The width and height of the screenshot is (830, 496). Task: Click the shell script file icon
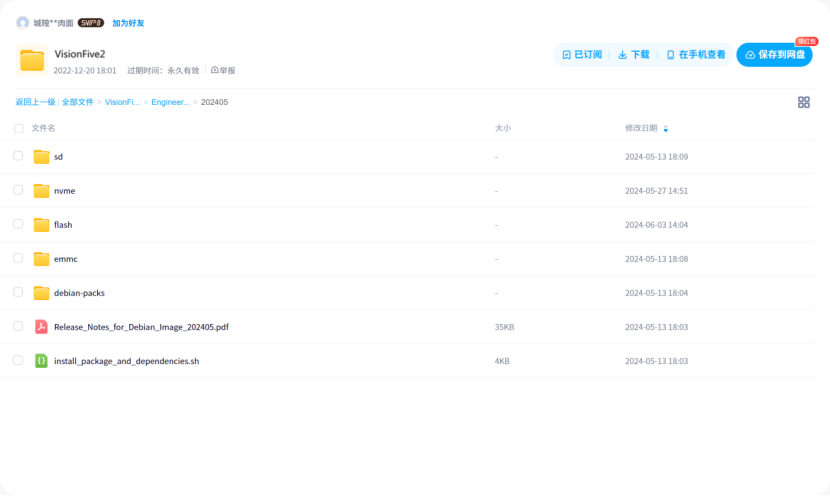pyautogui.click(x=41, y=361)
